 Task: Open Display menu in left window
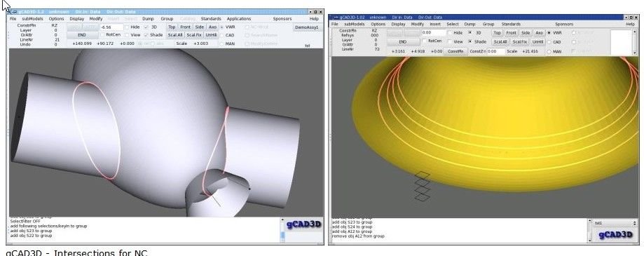(77, 19)
